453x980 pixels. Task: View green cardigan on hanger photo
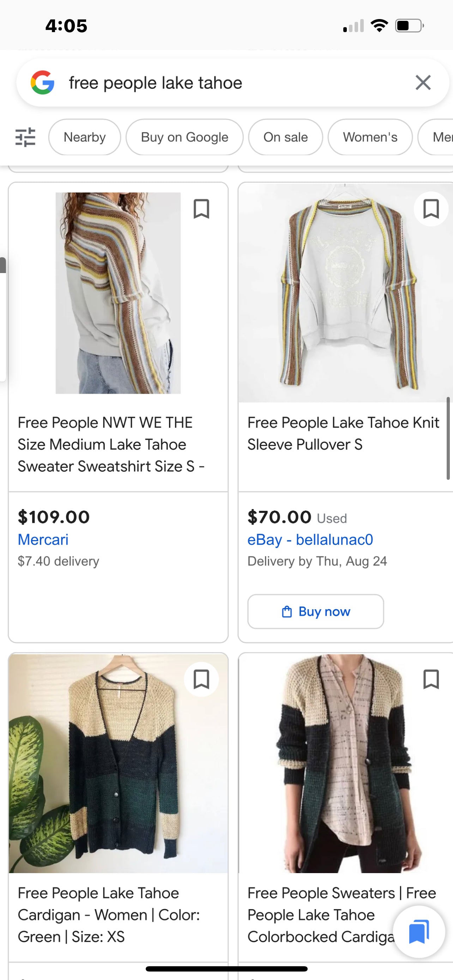tap(118, 763)
